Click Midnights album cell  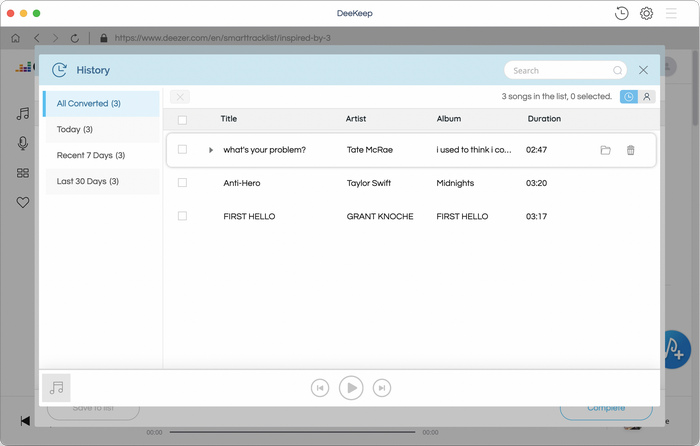[455, 183]
